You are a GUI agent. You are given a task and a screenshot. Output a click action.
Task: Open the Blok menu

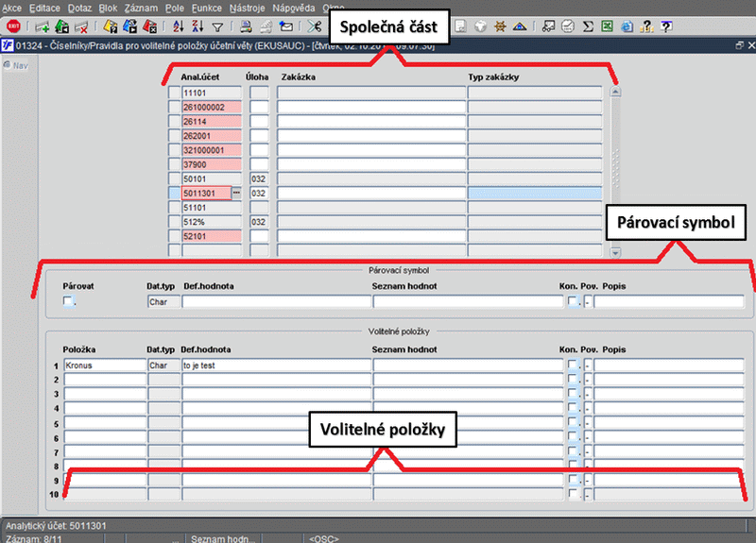point(108,8)
